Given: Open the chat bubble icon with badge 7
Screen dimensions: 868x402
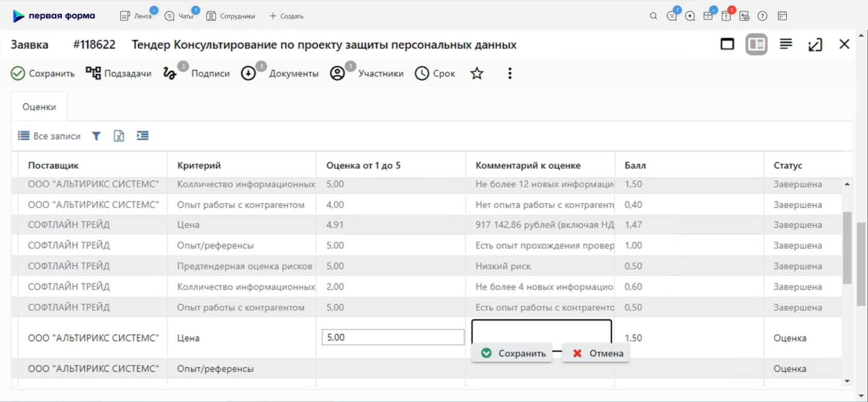Looking at the screenshot, I should click(672, 16).
